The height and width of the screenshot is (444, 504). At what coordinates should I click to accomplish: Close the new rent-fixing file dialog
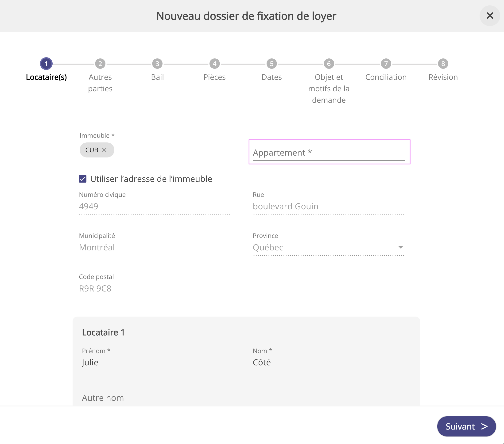point(489,16)
